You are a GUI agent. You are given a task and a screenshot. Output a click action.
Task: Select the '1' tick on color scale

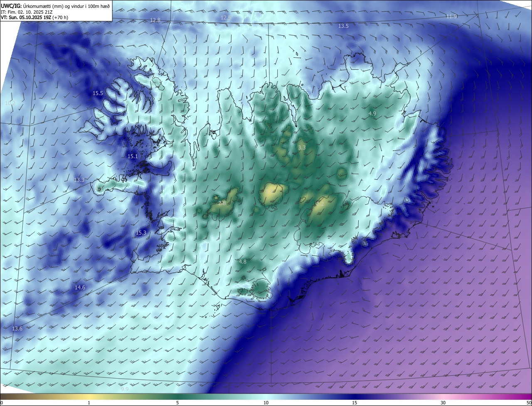tap(89, 403)
